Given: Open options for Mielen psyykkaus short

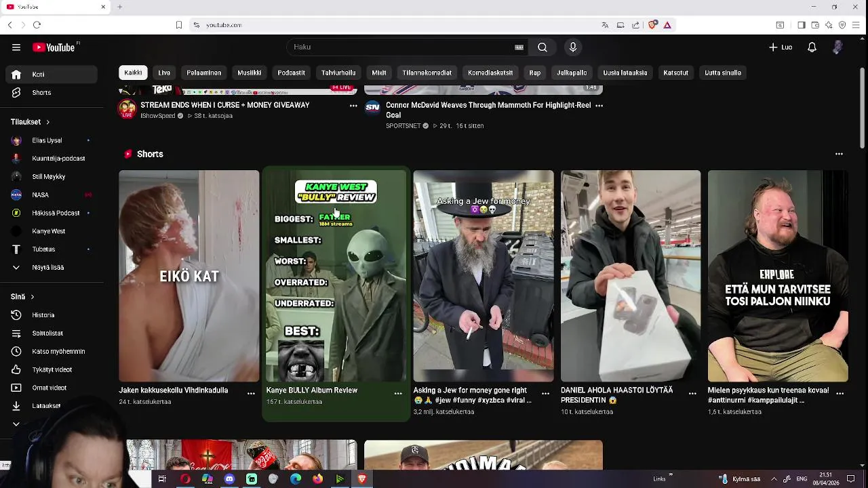Looking at the screenshot, I should pos(840,393).
